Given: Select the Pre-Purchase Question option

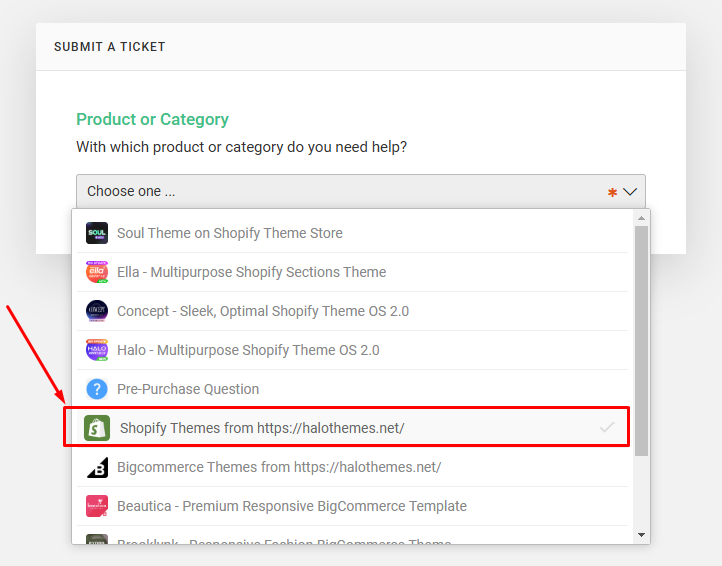Looking at the screenshot, I should (x=352, y=389).
